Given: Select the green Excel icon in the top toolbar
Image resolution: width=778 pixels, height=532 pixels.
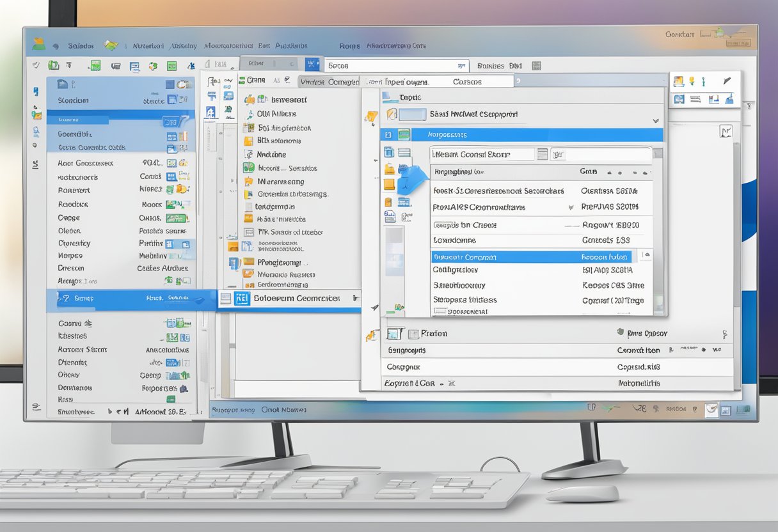Looking at the screenshot, I should pyautogui.click(x=171, y=65).
